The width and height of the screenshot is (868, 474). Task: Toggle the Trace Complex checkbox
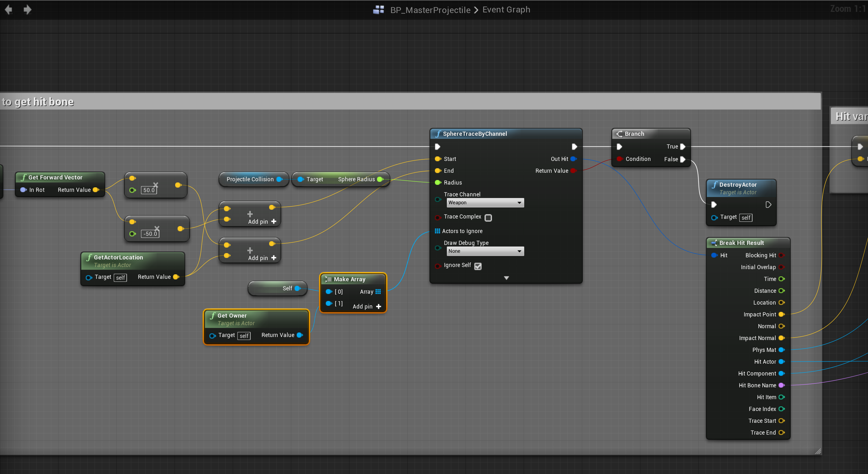[488, 218]
